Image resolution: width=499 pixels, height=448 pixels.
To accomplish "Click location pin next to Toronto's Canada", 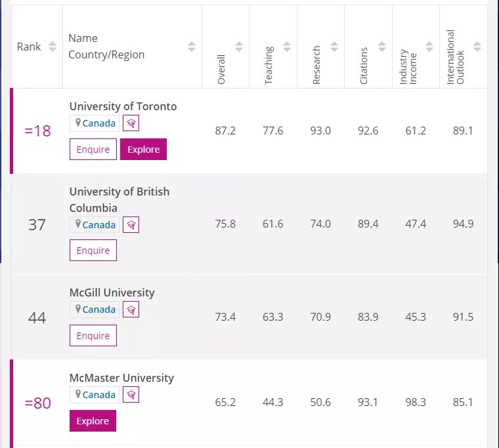I will coord(78,123).
